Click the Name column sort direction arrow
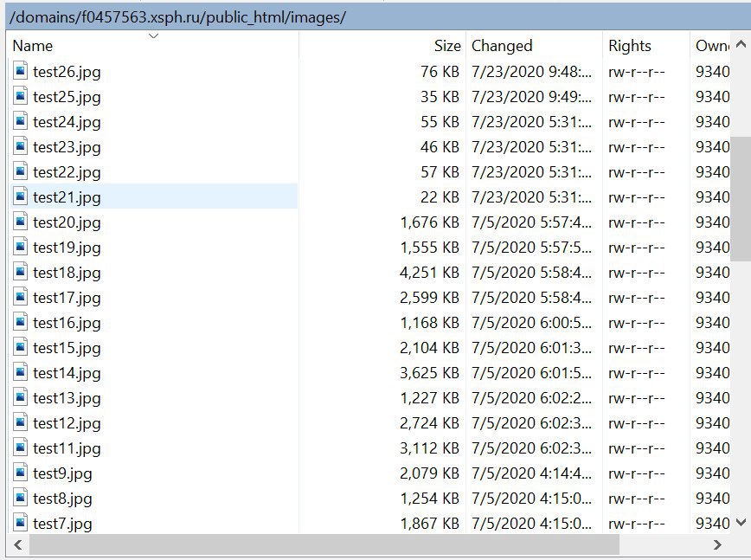This screenshot has height=560, width=751. click(153, 36)
